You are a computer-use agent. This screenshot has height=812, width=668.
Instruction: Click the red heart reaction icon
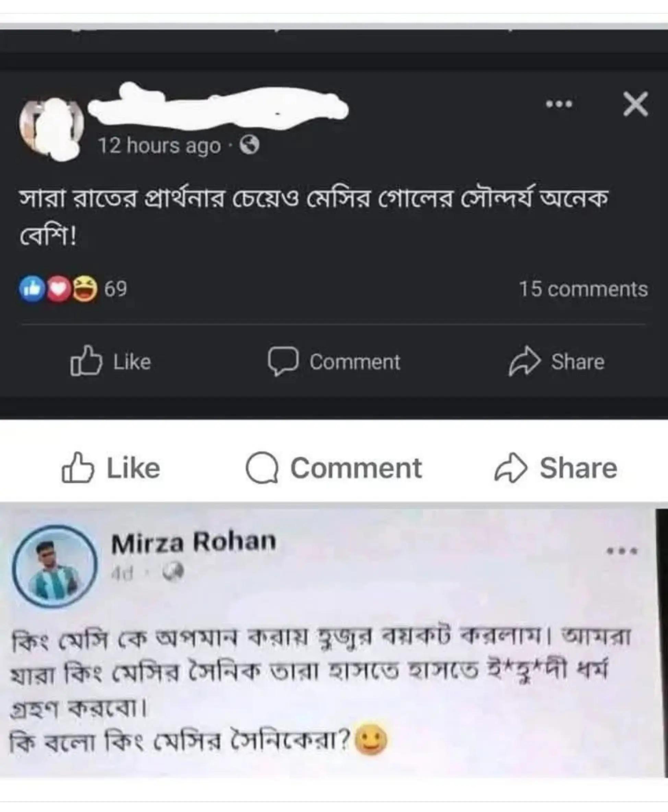(x=59, y=289)
